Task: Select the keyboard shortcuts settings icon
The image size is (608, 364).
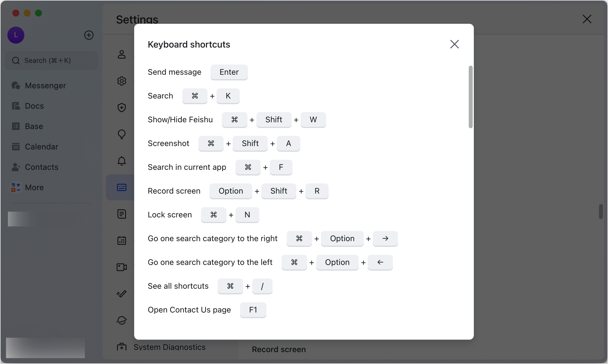Action: coord(121,187)
